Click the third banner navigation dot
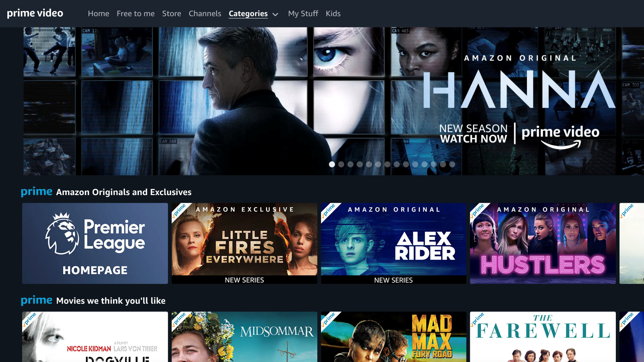 click(351, 164)
